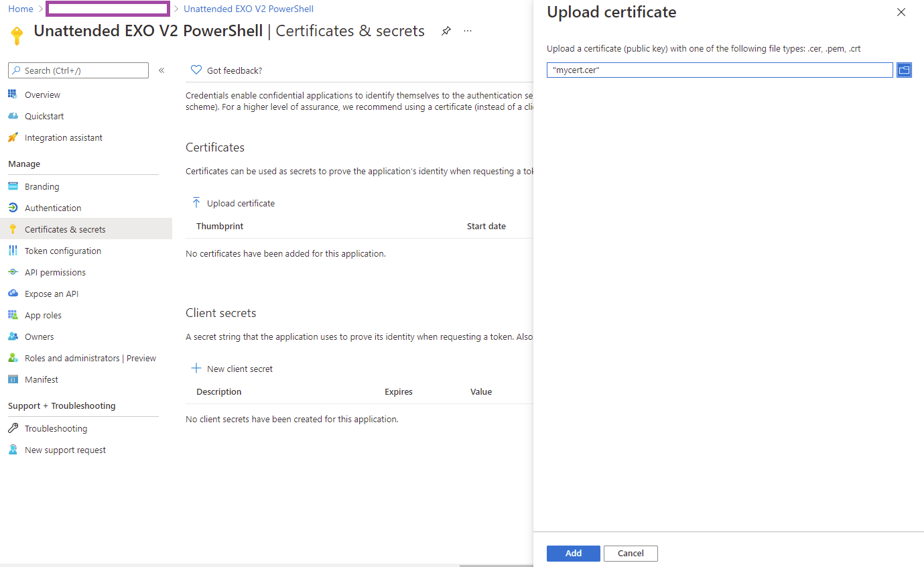Click the Manifest icon
Viewport: 924px width, 567px height.
(13, 379)
